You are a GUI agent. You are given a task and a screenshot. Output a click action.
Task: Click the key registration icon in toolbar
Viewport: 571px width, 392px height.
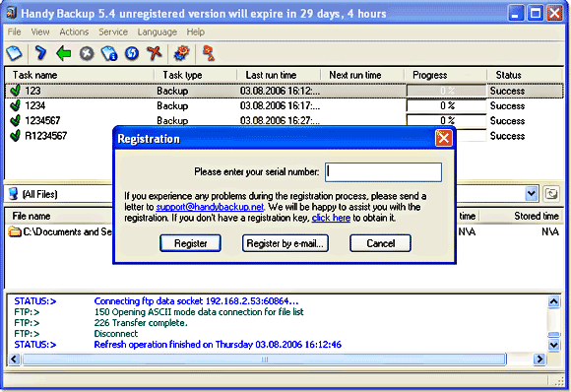click(209, 53)
